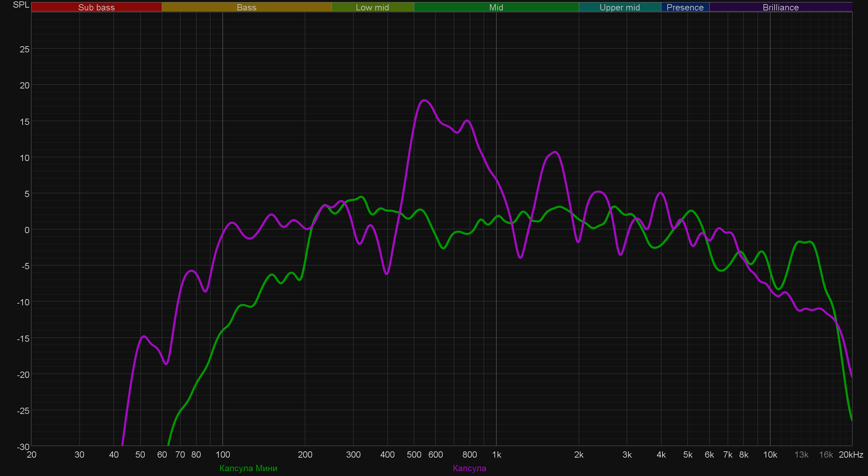Click the Upper mid band label
Screen dimensions: 868x476
619,7
